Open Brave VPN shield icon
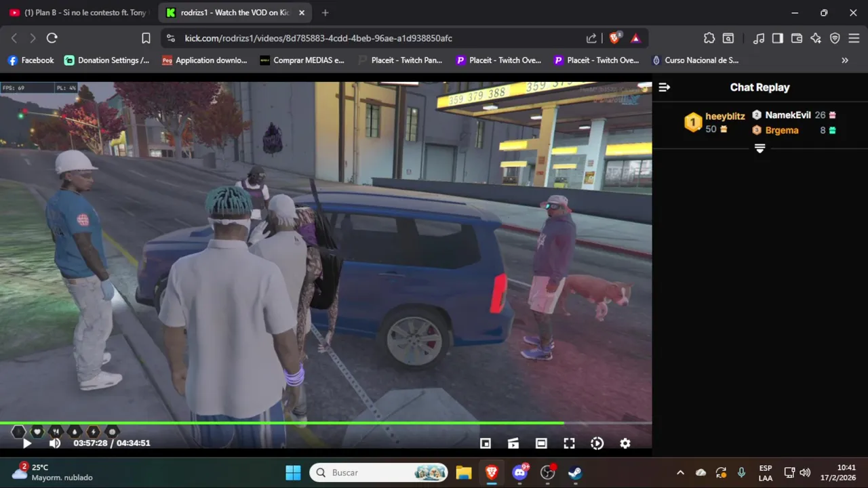 pos(835,39)
